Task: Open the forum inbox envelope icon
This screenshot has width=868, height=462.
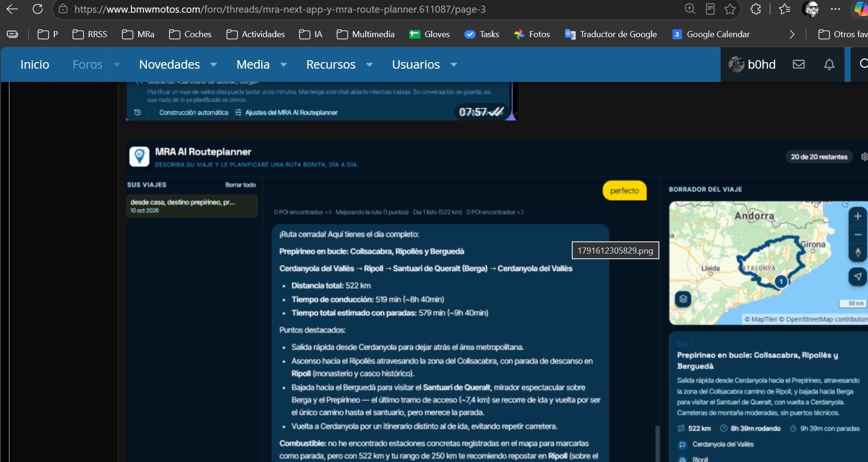Action: (x=799, y=64)
